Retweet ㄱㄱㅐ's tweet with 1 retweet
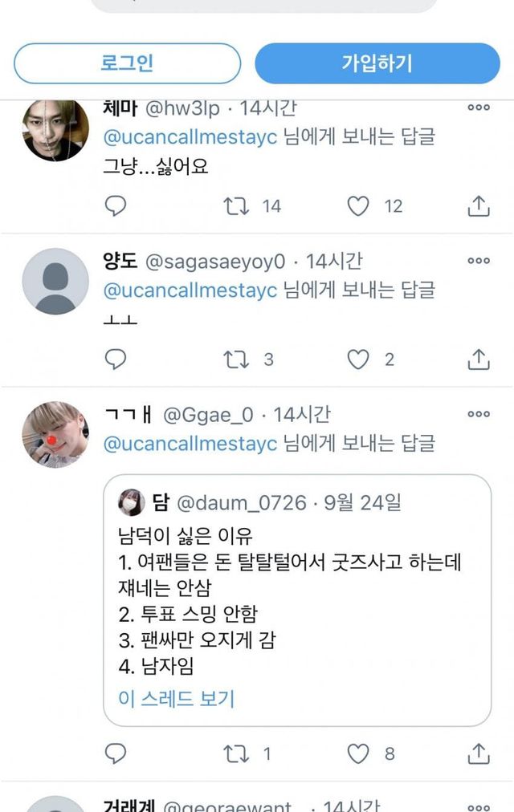Image resolution: width=514 pixels, height=812 pixels. (236, 753)
